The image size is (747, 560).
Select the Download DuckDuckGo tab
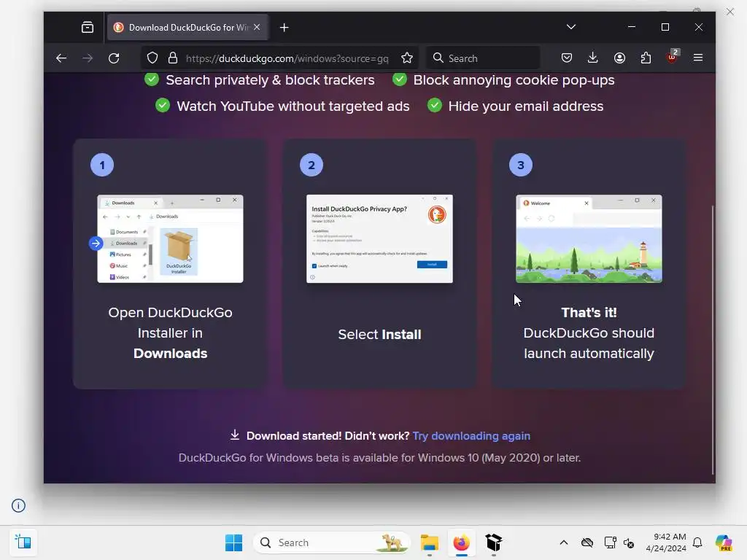[187, 27]
